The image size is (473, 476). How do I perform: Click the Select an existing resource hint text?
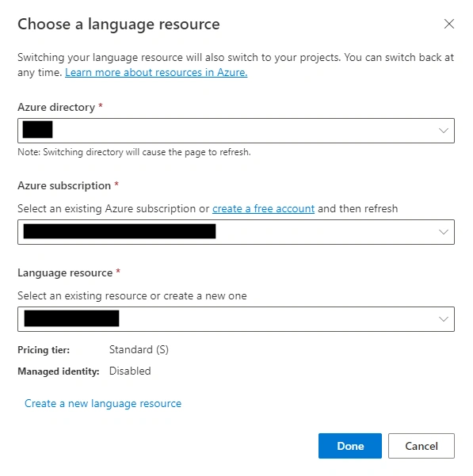[132, 296]
